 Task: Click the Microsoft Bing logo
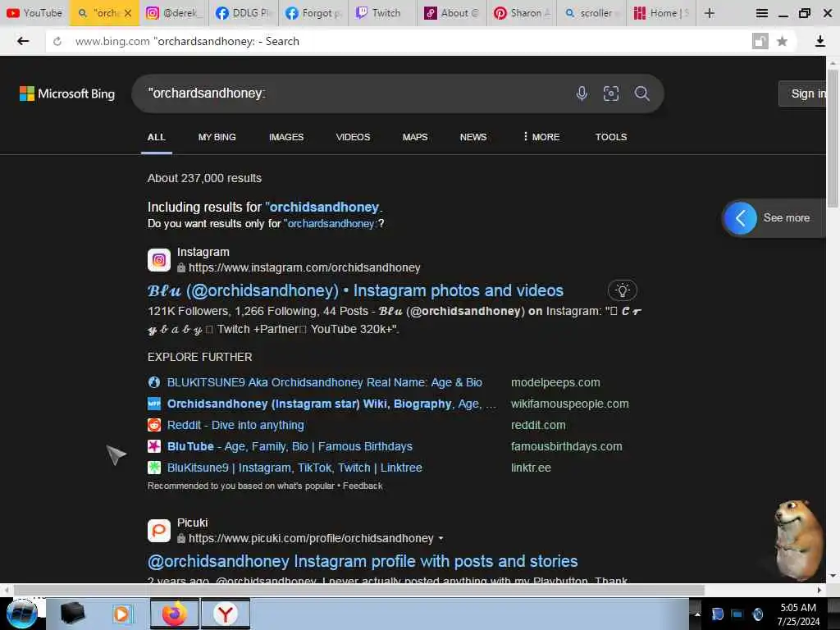pos(67,94)
